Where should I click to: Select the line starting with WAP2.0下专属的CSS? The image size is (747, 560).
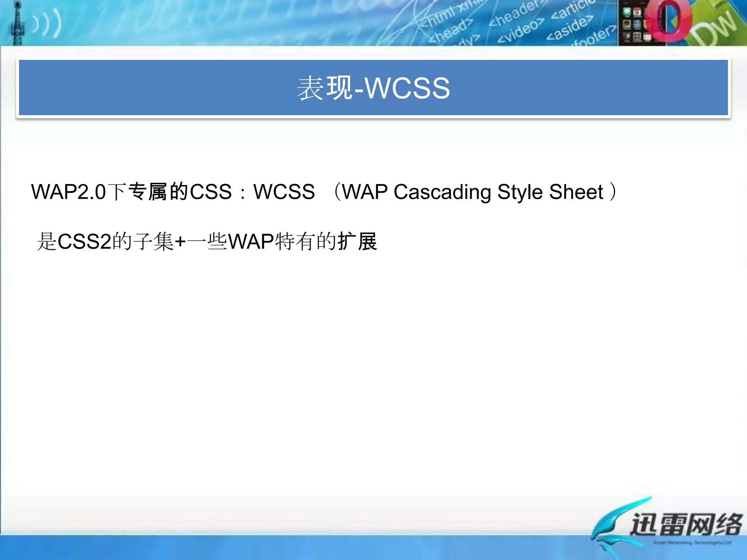pos(324,192)
